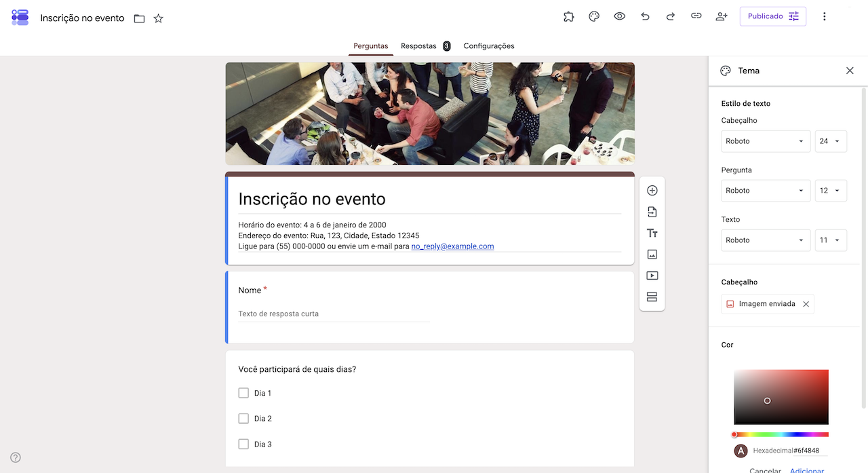Click the Horário do evento description line
The image size is (868, 473).
(312, 225)
